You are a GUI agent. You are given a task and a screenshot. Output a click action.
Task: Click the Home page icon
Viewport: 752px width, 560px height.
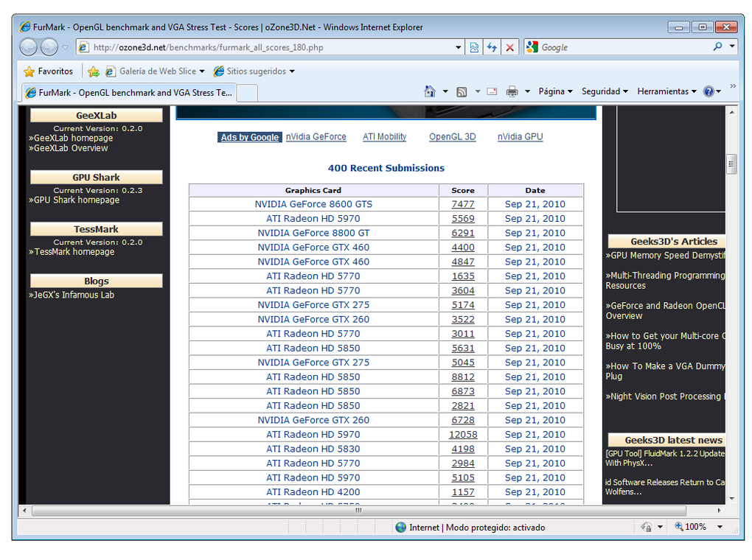[430, 91]
